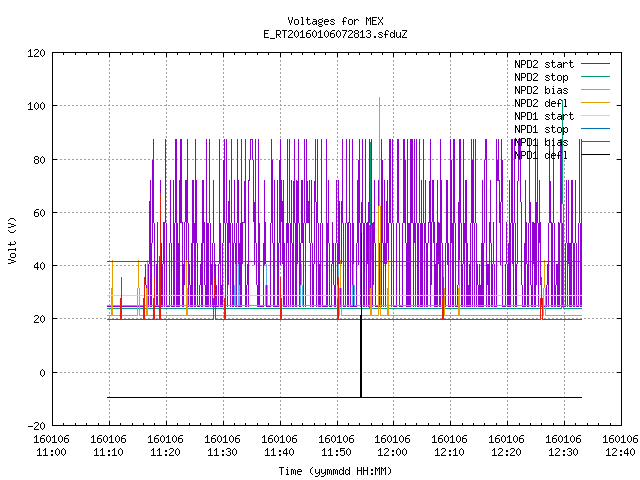
Task: Click the 'NPD2 defl' legend label
Action: 541,103
